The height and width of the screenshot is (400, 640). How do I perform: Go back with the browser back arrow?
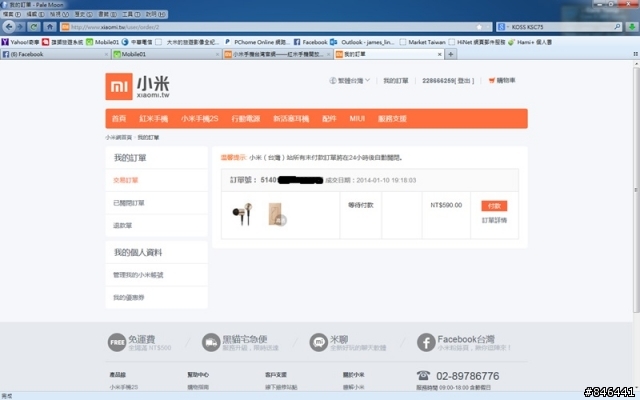tap(9, 27)
